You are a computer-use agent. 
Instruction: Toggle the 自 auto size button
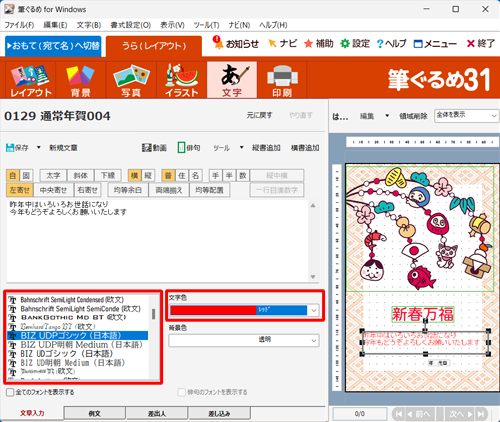[13, 175]
